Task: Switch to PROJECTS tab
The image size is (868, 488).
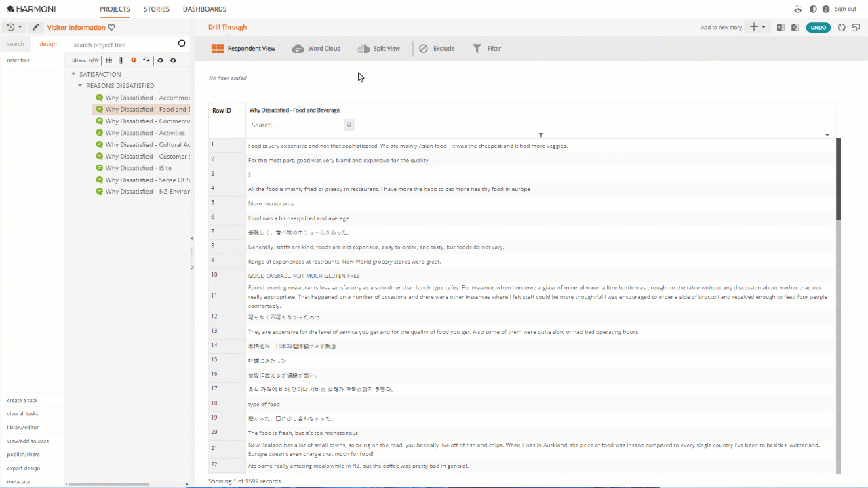Action: [x=115, y=9]
